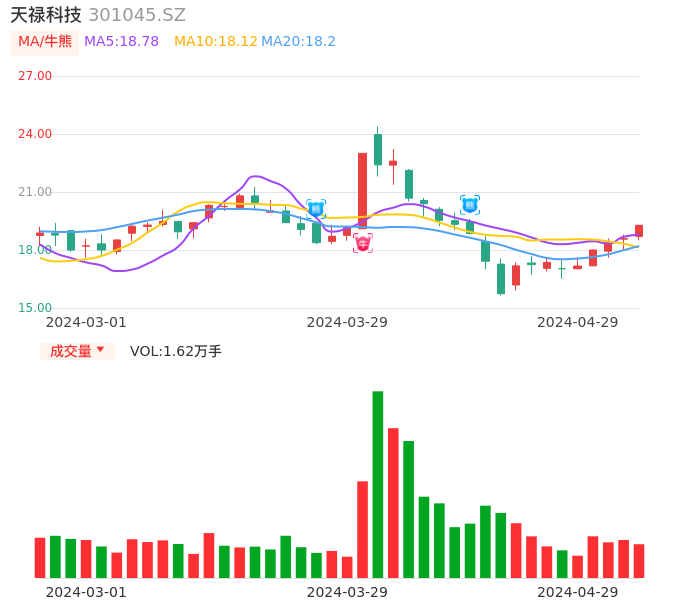Click the red bull marker icon
The image size is (686, 606).
[x=363, y=243]
